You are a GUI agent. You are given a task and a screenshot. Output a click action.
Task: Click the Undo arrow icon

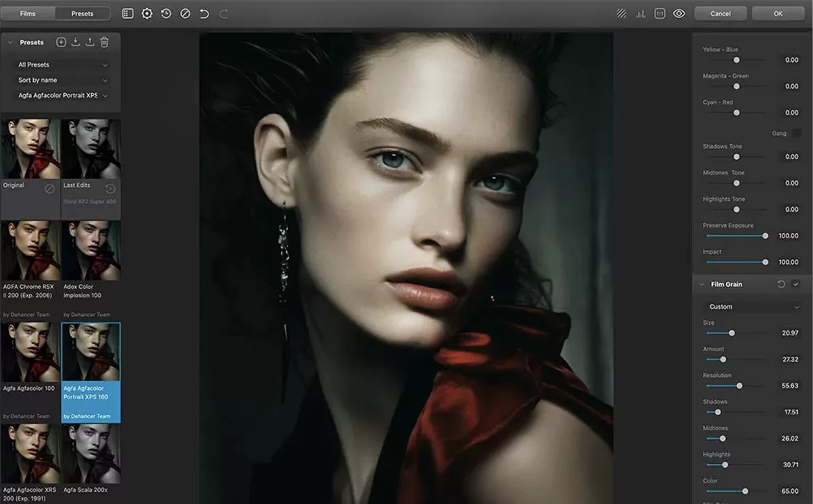tap(203, 12)
